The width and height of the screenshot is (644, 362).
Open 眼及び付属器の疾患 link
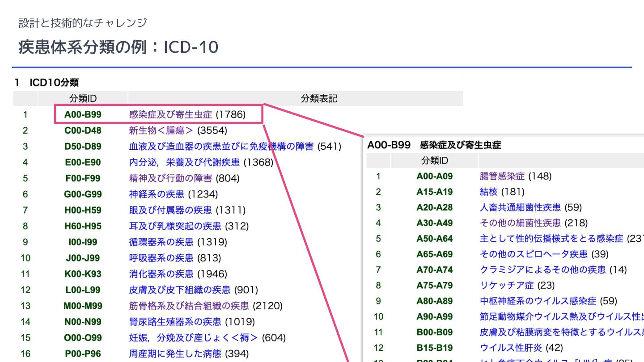point(170,210)
